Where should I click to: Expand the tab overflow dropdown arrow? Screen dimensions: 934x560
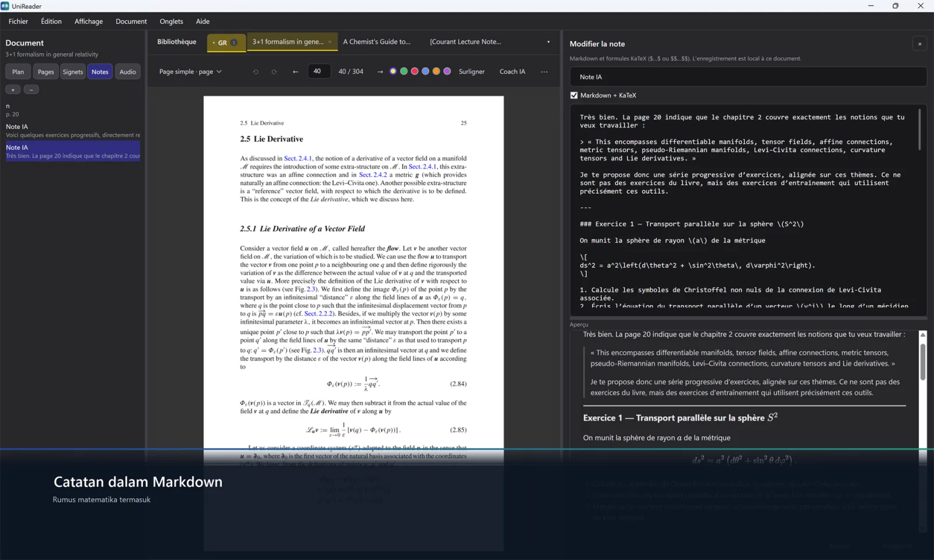point(548,42)
